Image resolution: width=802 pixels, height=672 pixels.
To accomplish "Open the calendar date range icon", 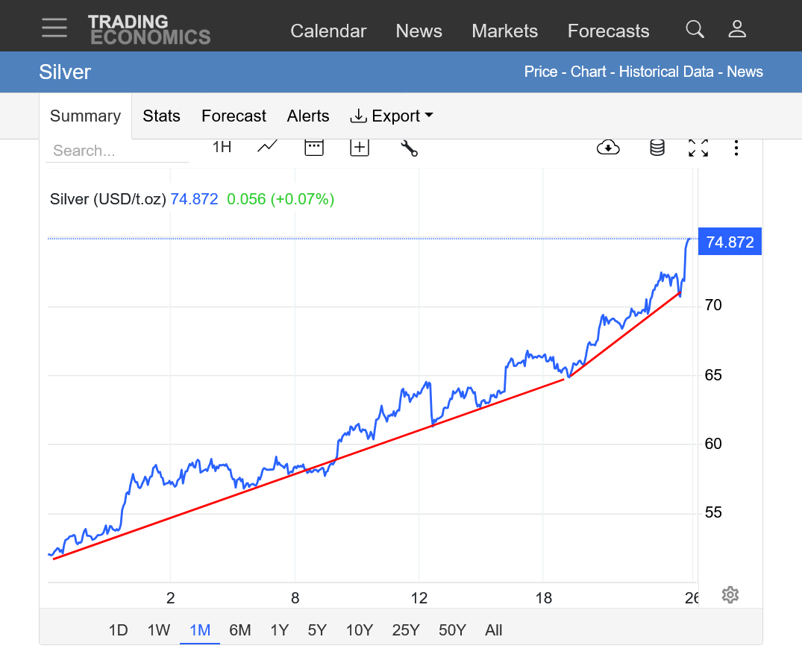I will (x=314, y=147).
